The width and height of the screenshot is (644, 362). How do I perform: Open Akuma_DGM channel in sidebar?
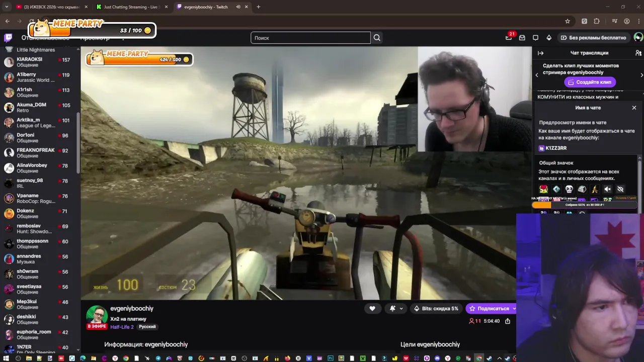[x=40, y=108]
